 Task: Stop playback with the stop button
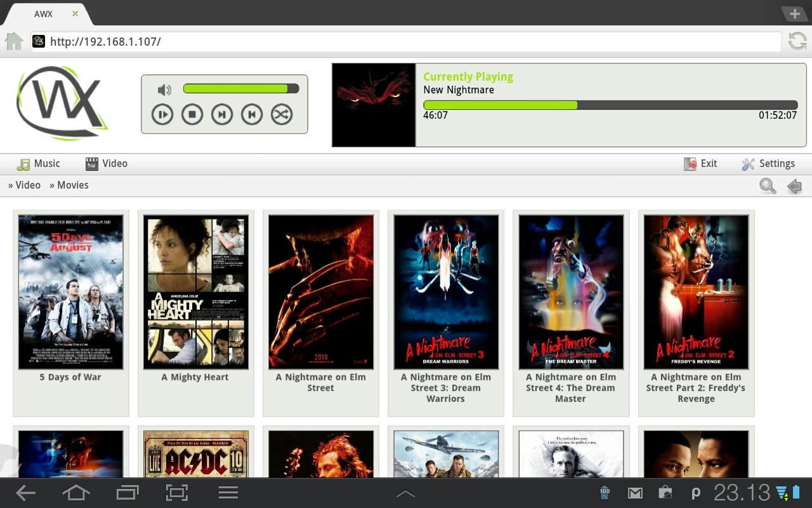(x=192, y=114)
